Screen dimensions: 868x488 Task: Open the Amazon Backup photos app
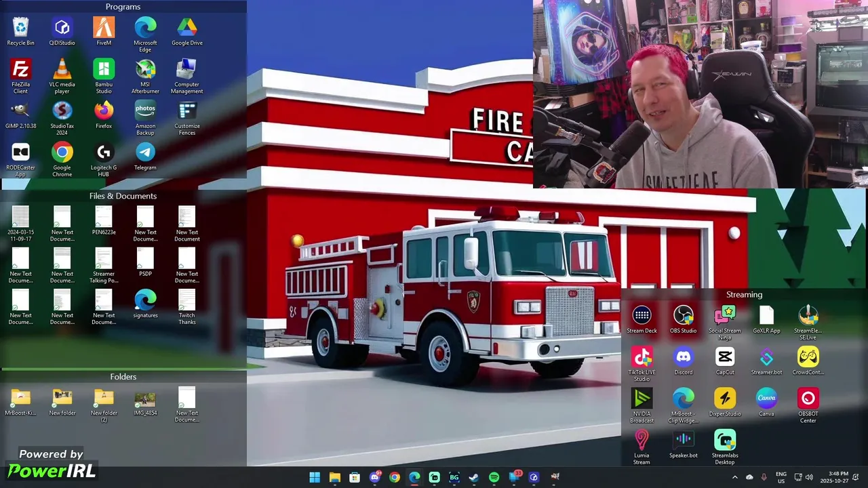145,119
